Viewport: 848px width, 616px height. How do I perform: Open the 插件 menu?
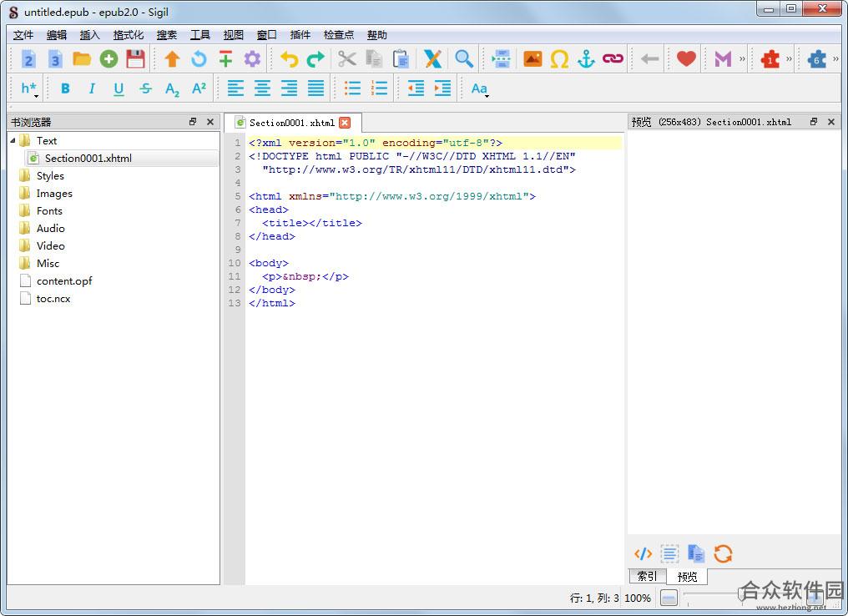click(300, 35)
